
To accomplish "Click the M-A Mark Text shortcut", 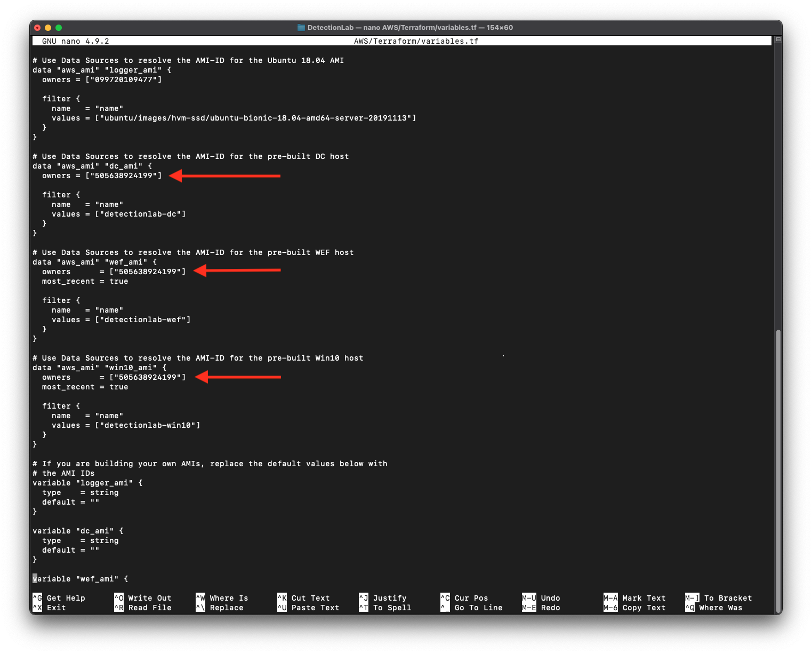I will coord(634,598).
